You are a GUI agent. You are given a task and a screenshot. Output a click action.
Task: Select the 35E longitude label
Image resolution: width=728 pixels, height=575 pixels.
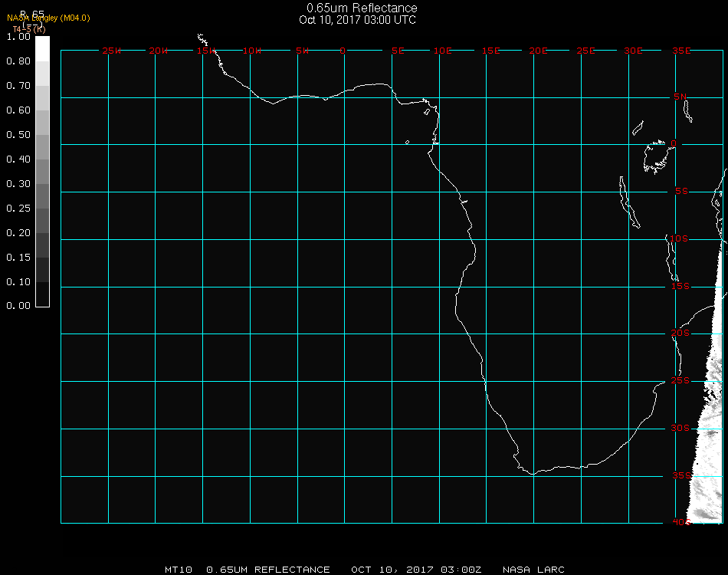(x=681, y=51)
